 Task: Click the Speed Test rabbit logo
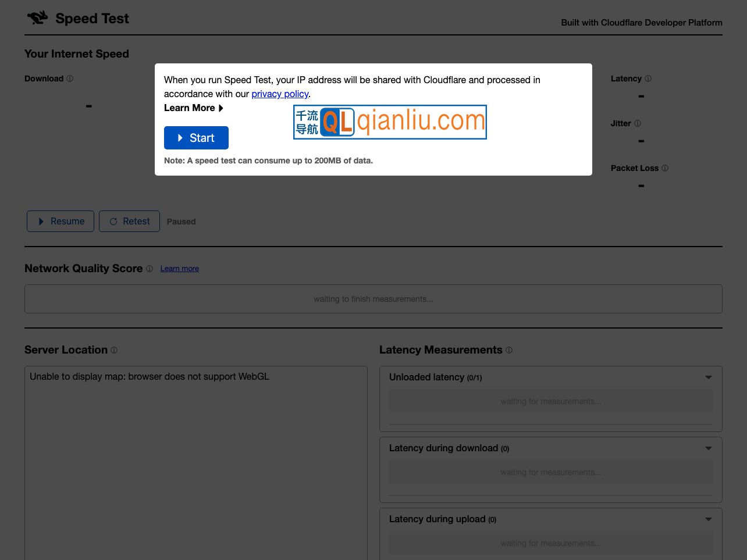click(x=37, y=17)
